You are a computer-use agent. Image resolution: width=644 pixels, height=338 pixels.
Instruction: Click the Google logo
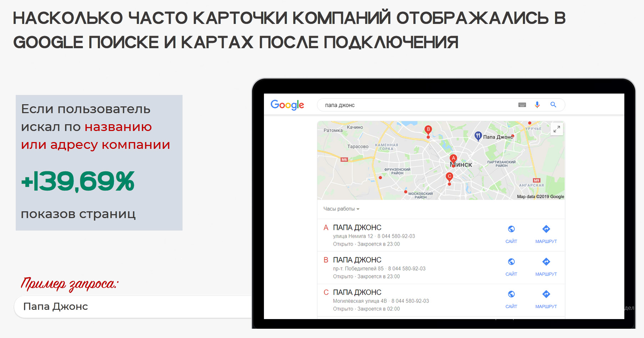(287, 105)
